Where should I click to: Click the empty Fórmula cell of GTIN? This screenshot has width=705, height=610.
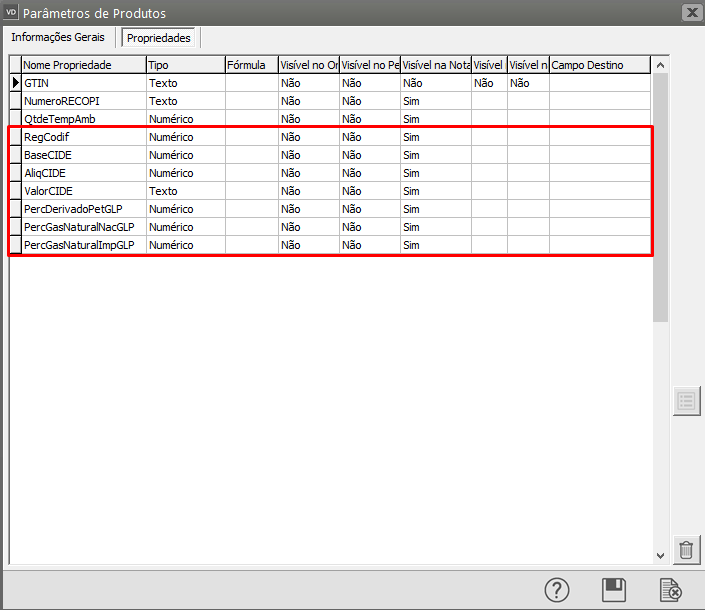252,83
